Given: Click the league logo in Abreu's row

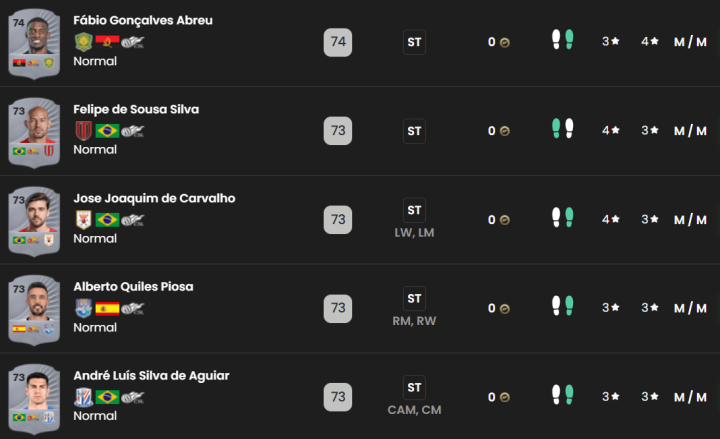Looking at the screenshot, I should coord(132,42).
